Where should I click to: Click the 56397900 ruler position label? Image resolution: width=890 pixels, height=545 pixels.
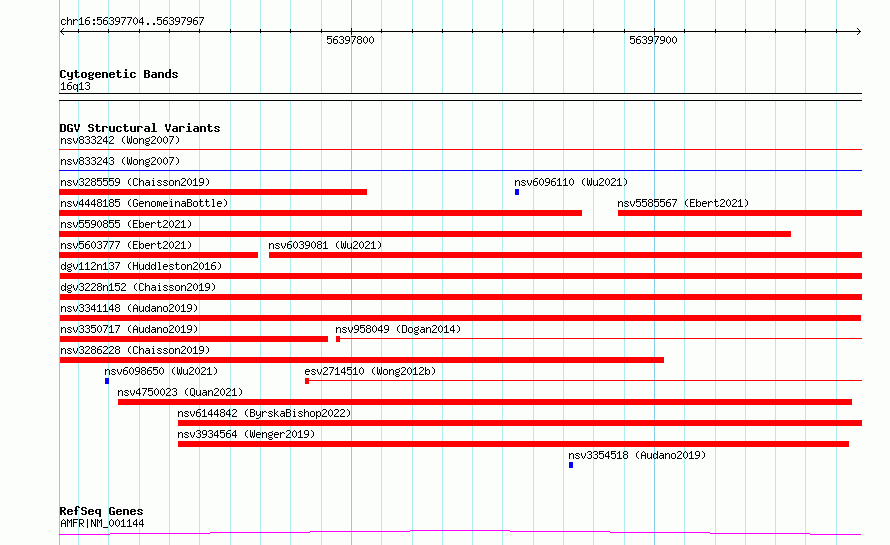(653, 40)
